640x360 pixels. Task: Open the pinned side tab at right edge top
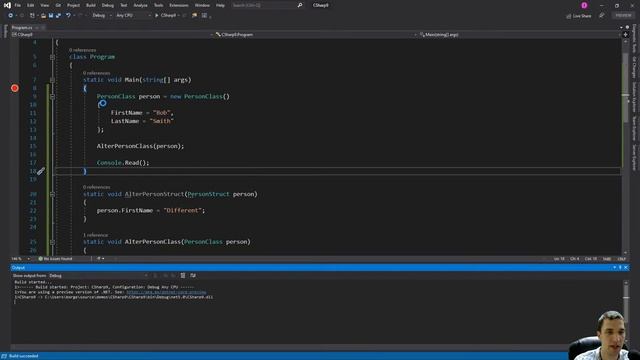tap(634, 38)
